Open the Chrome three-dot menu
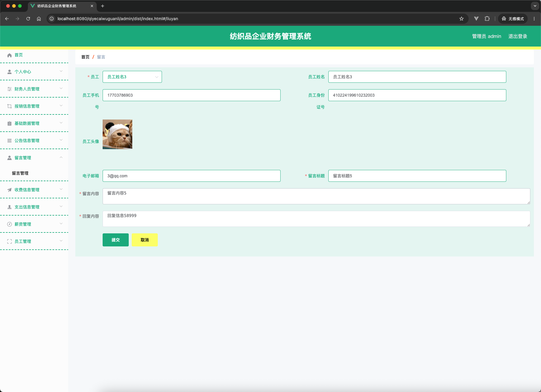Screen dimensions: 541x392 pos(534,19)
